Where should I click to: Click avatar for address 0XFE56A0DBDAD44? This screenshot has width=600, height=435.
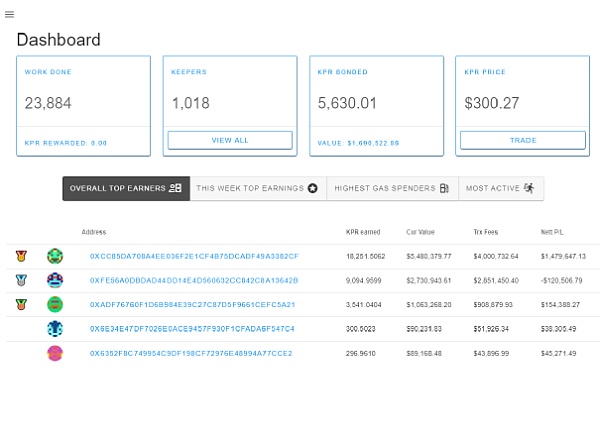coord(55,281)
